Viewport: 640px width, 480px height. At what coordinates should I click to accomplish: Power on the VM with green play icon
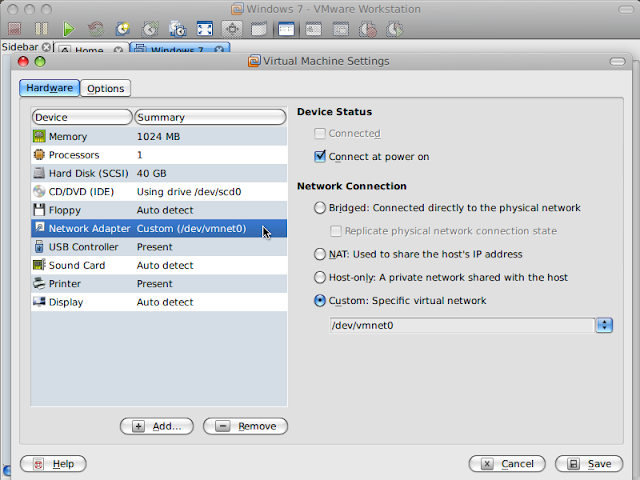[69, 29]
